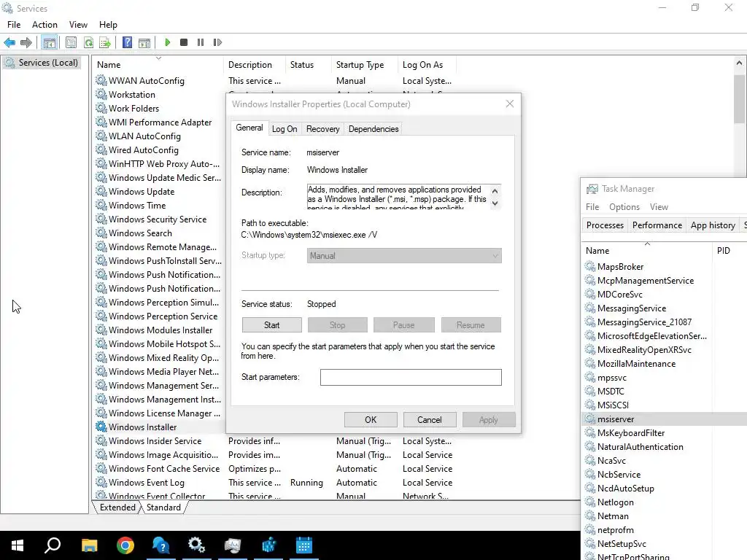Screen dimensions: 747x560
Task: Switch to the Standard view tab
Action: tap(163, 507)
